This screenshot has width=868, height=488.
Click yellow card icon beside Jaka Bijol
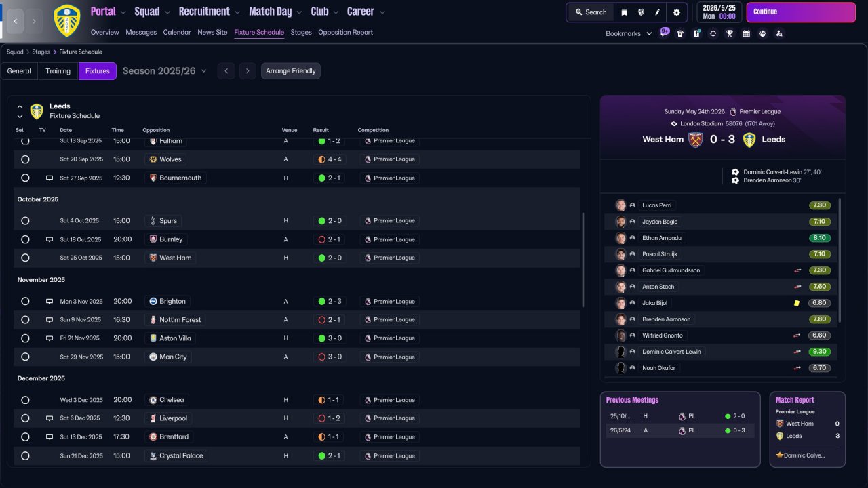797,303
